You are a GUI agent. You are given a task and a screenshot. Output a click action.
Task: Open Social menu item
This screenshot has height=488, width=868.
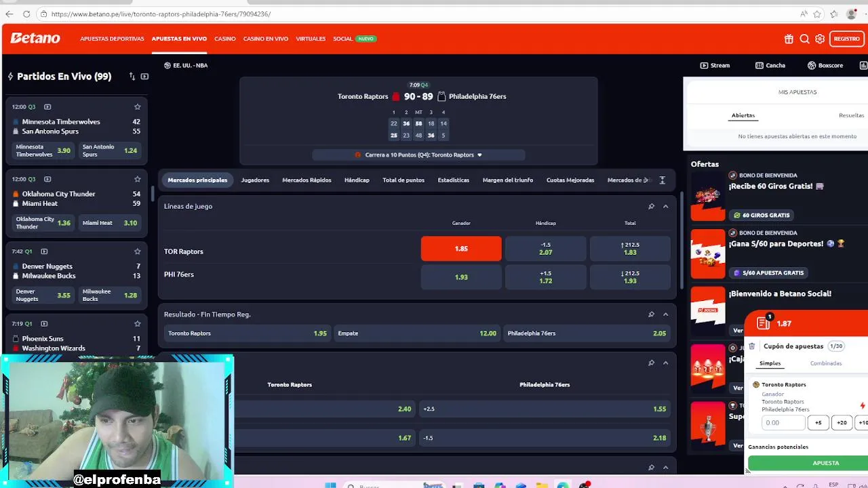pos(343,39)
